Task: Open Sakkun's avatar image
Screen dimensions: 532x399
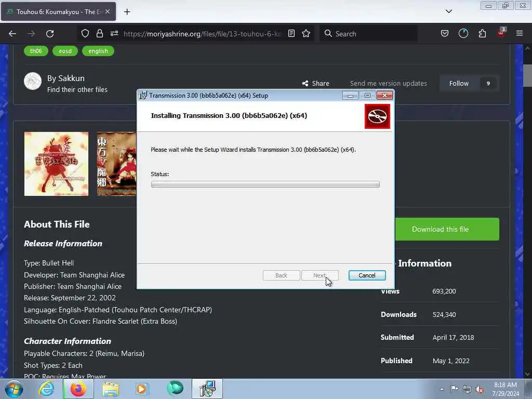Action: (33, 81)
